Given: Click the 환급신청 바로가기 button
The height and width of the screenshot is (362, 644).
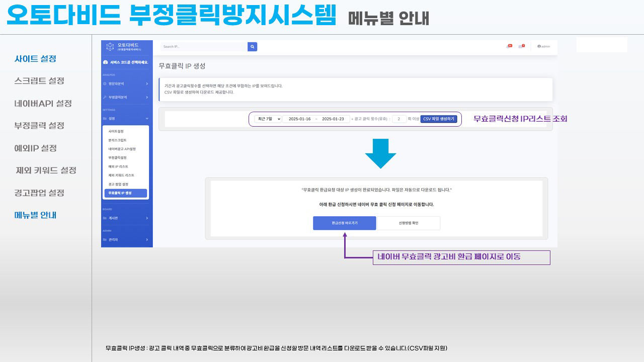Looking at the screenshot, I should pyautogui.click(x=344, y=223).
